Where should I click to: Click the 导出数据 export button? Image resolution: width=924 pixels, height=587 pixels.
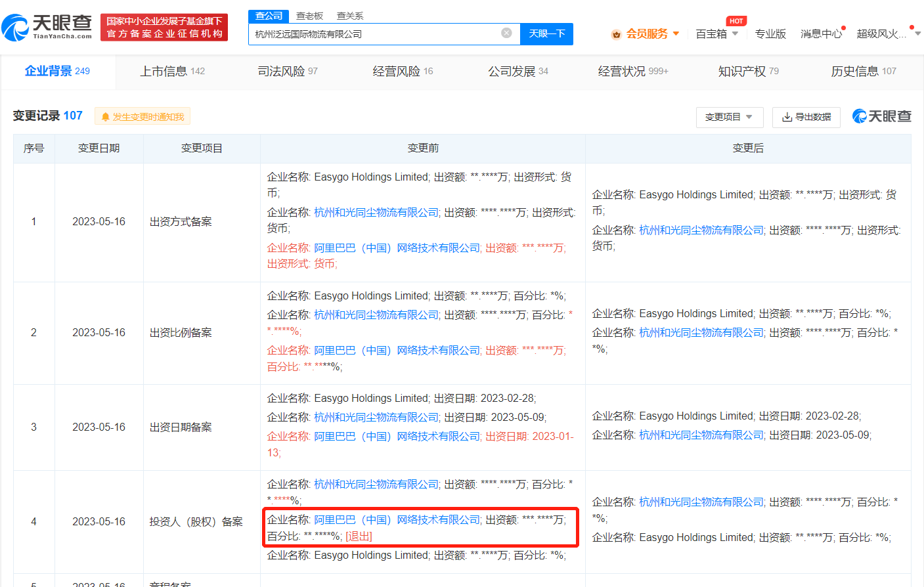[x=806, y=117]
